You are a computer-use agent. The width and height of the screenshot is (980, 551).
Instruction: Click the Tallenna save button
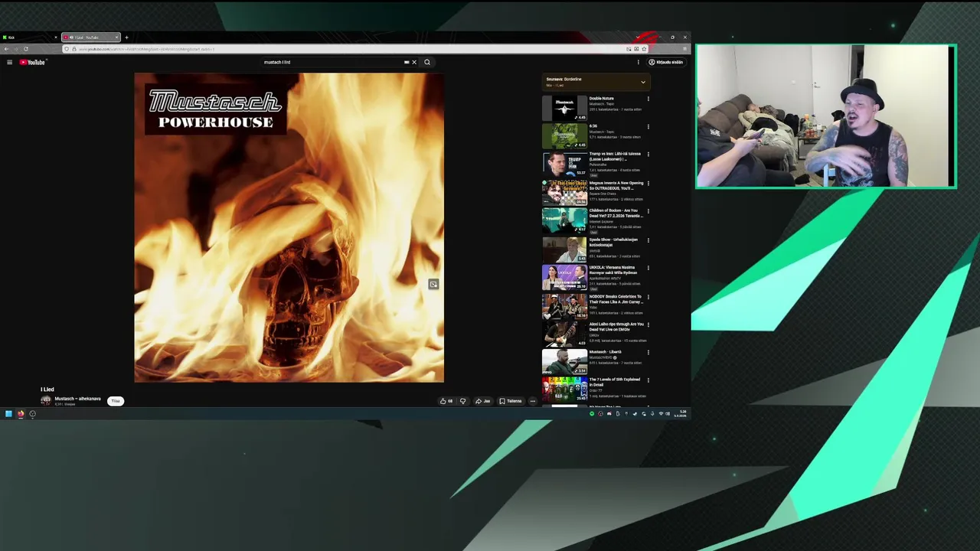511,401
